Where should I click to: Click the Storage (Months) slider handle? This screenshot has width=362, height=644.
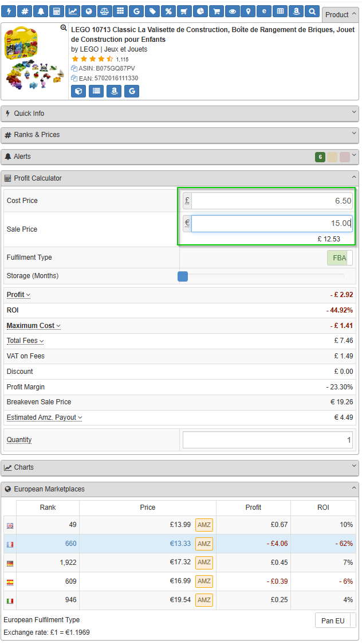click(x=183, y=276)
